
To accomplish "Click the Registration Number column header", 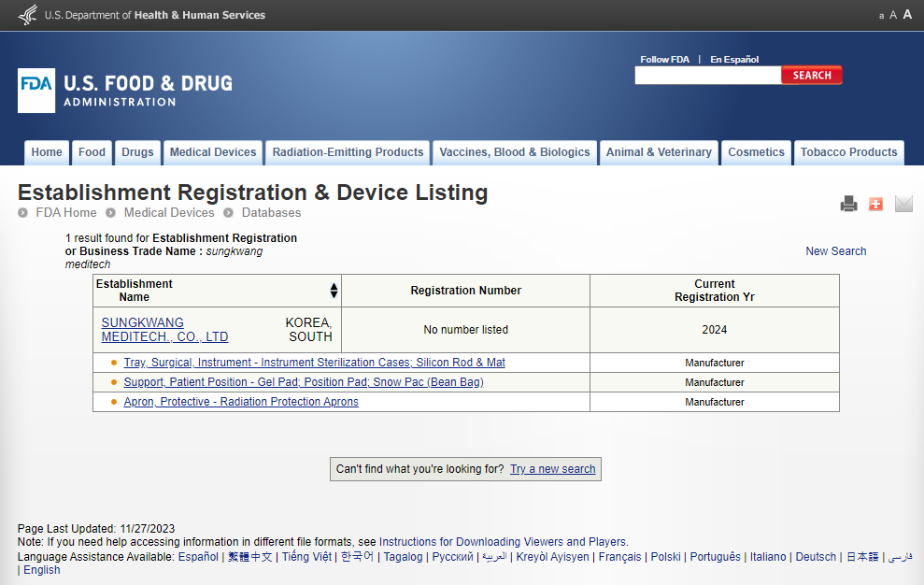I will tap(465, 290).
